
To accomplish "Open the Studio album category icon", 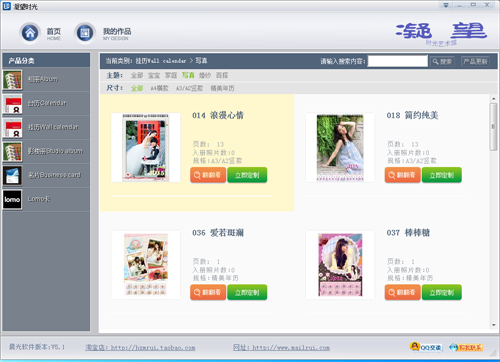I will (12, 152).
